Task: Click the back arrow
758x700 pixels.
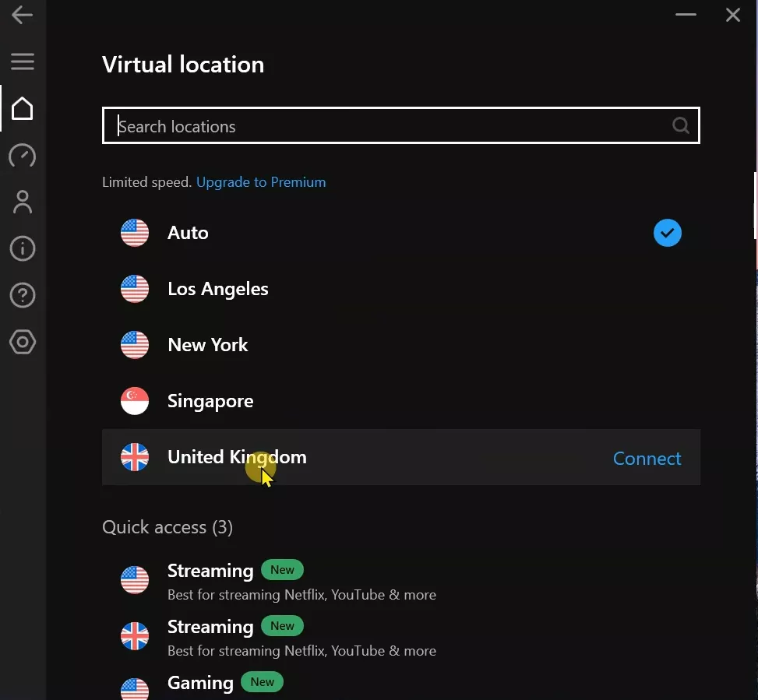Action: point(22,15)
